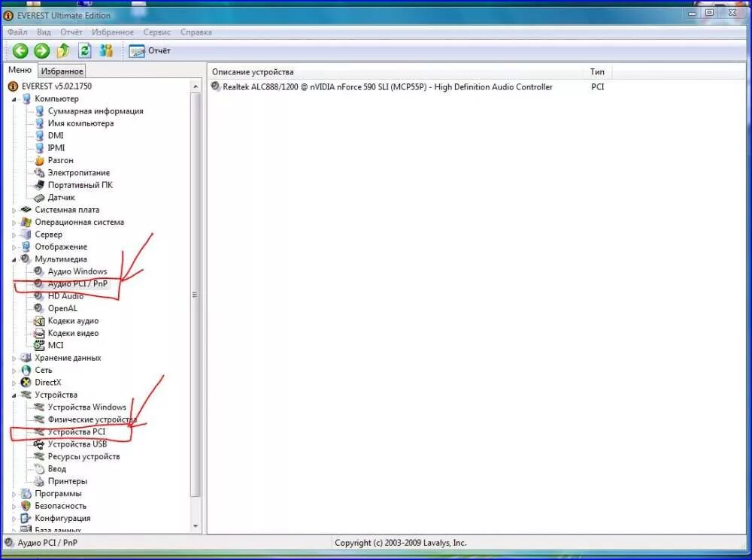This screenshot has width=752, height=560.
Task: Go back with the green left arrow
Action: pyautogui.click(x=20, y=51)
